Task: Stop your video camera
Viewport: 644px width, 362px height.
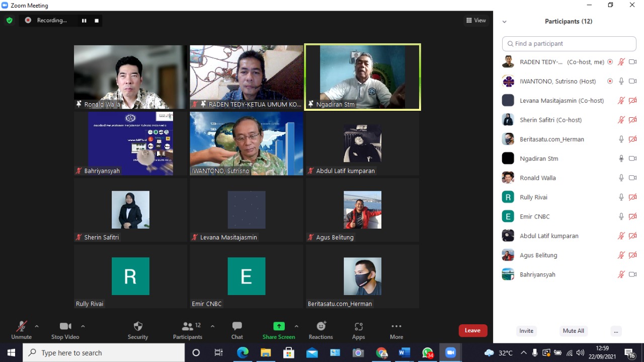Action: [x=65, y=330]
